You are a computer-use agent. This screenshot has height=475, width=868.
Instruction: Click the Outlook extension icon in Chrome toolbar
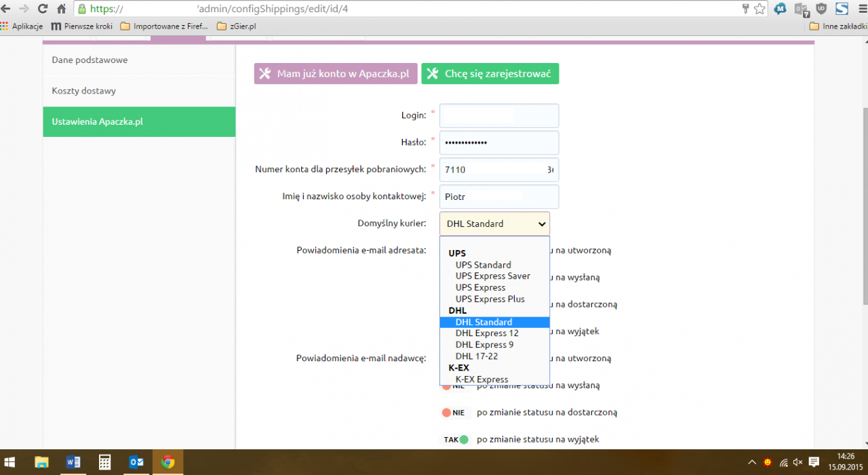801,9
